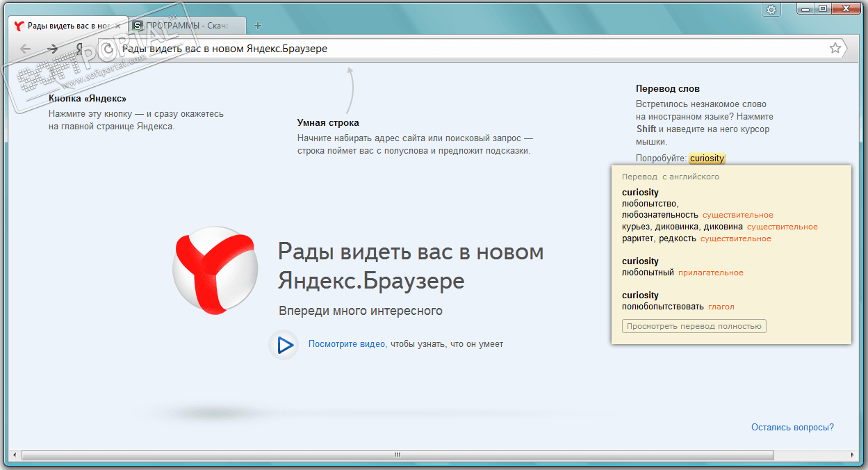
Task: Close the 'Рады видеть вас' tab
Action: [117, 26]
